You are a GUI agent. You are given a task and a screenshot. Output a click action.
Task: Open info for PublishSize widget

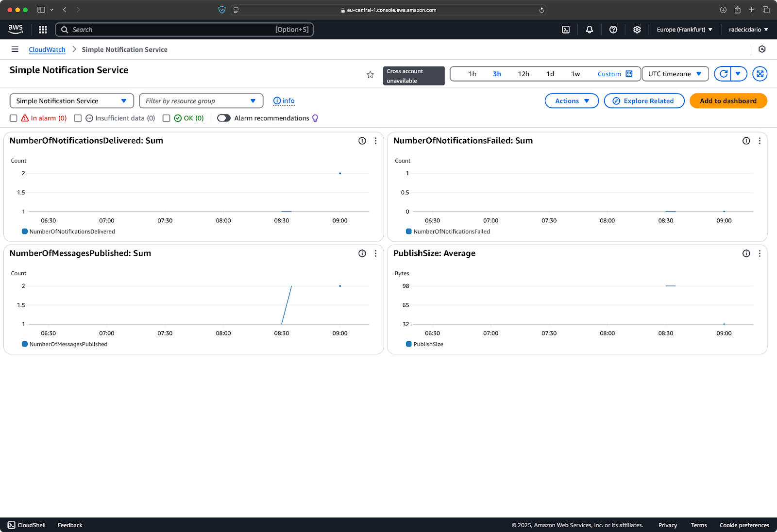[x=746, y=253]
